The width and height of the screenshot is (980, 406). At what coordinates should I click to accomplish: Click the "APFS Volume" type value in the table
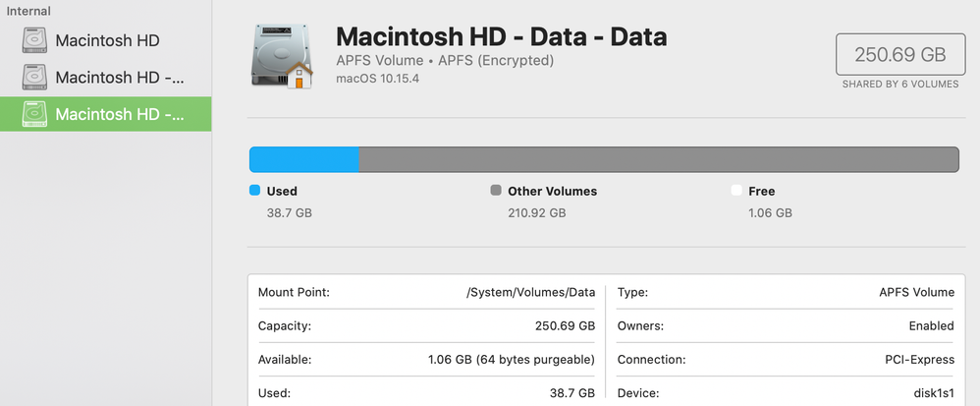coord(916,293)
